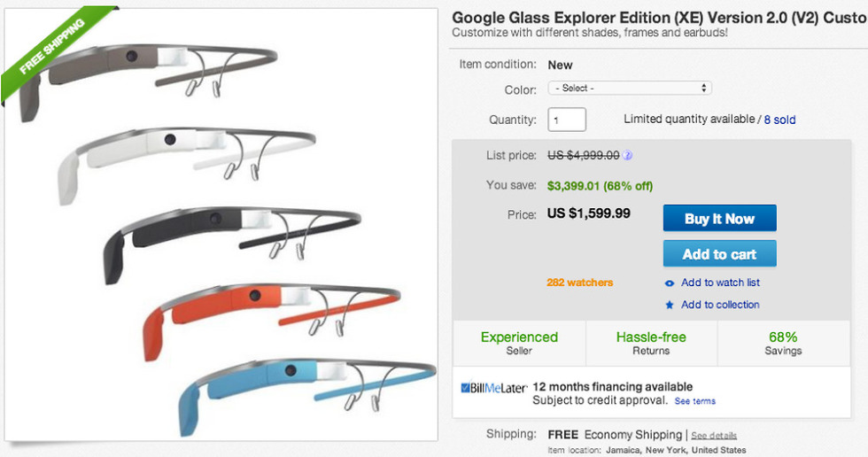The height and width of the screenshot is (457, 868).
Task: Click the eye icon for watch list
Action: (670, 283)
